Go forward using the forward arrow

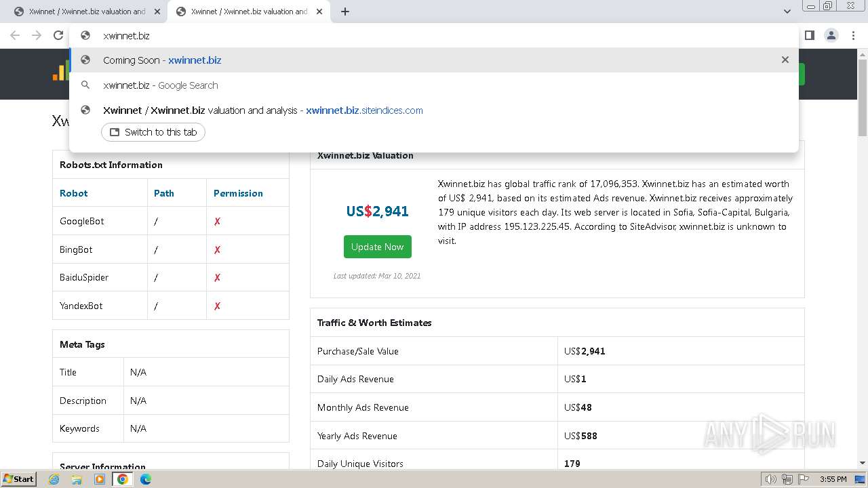37,35
